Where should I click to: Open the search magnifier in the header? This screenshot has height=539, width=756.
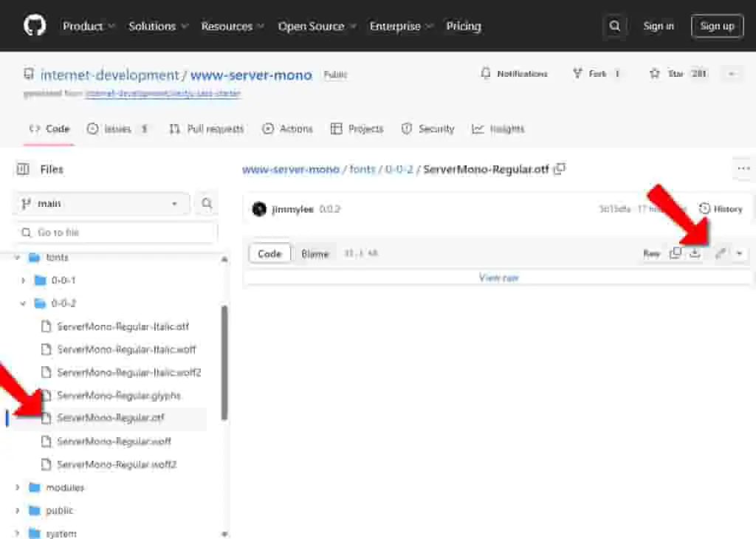[614, 26]
